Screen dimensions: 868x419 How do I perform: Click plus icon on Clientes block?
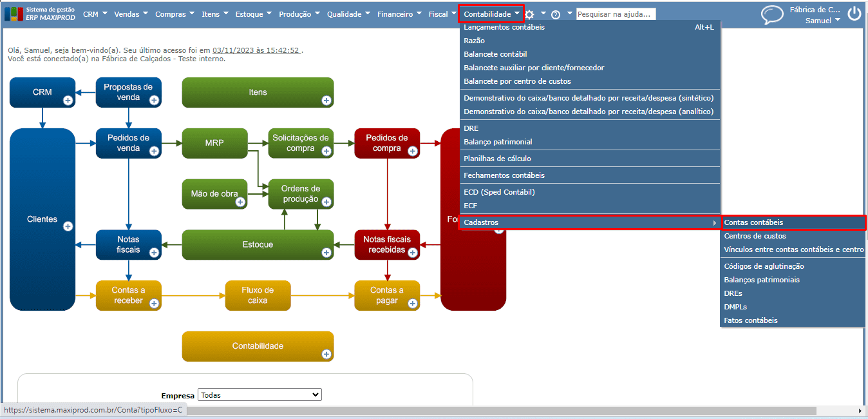point(68,226)
